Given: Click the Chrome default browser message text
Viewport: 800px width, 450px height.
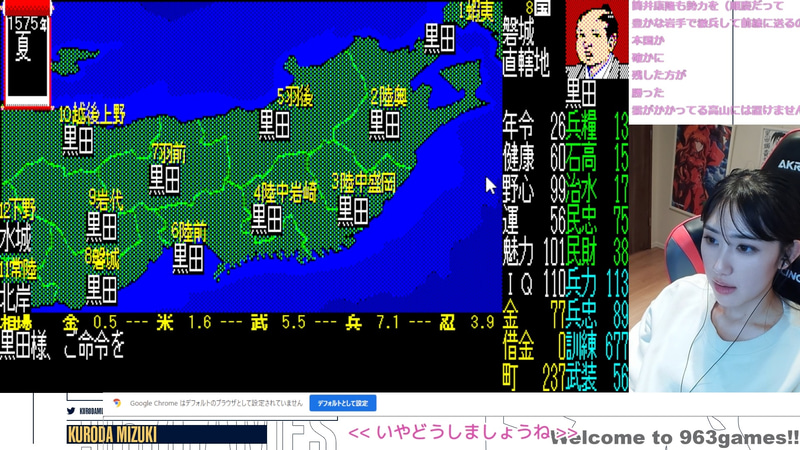Looking at the screenshot, I should [216, 403].
